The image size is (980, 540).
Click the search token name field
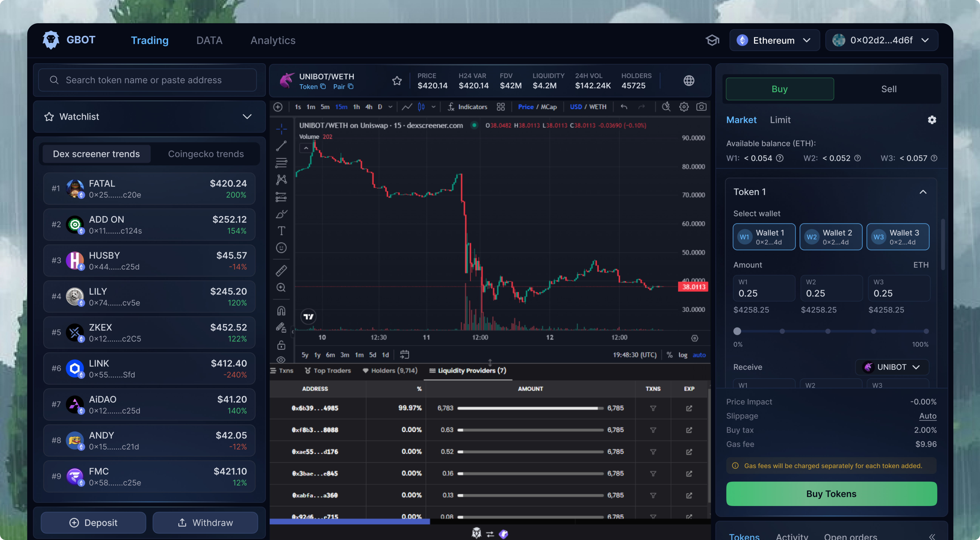point(147,80)
